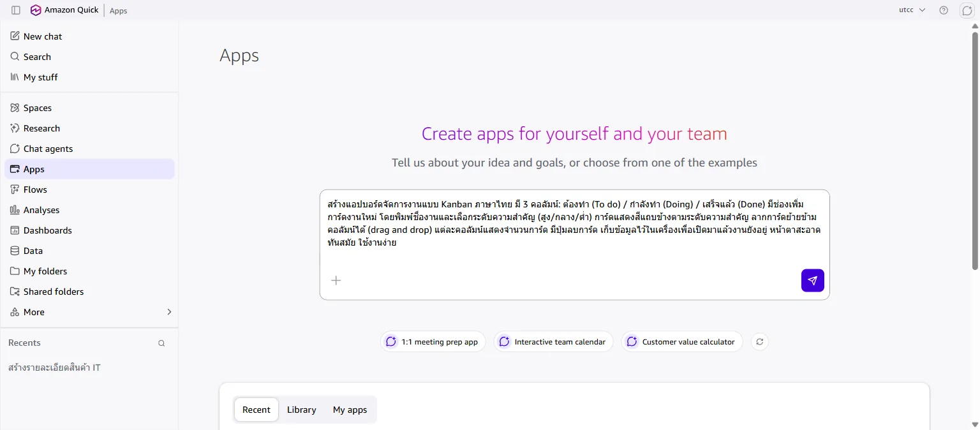The width and height of the screenshot is (980, 430).
Task: Click the Amazon Quick logo
Action: pyautogui.click(x=36, y=10)
